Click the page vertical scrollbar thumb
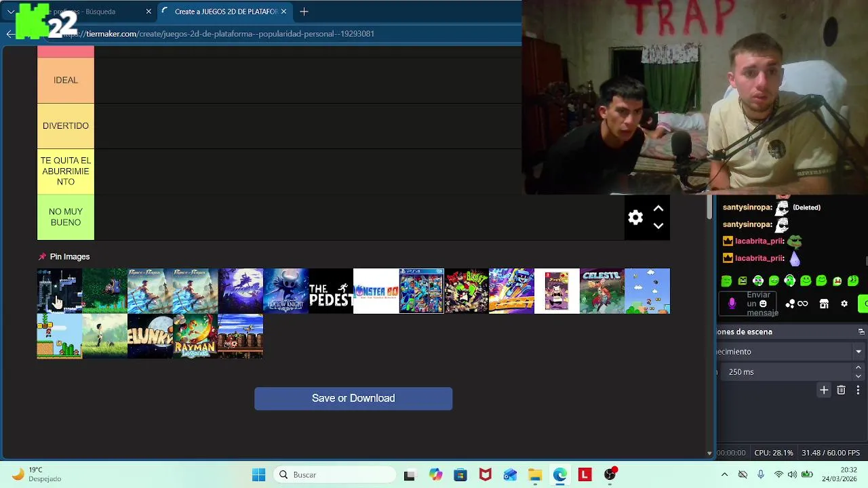The image size is (868, 488). [709, 207]
